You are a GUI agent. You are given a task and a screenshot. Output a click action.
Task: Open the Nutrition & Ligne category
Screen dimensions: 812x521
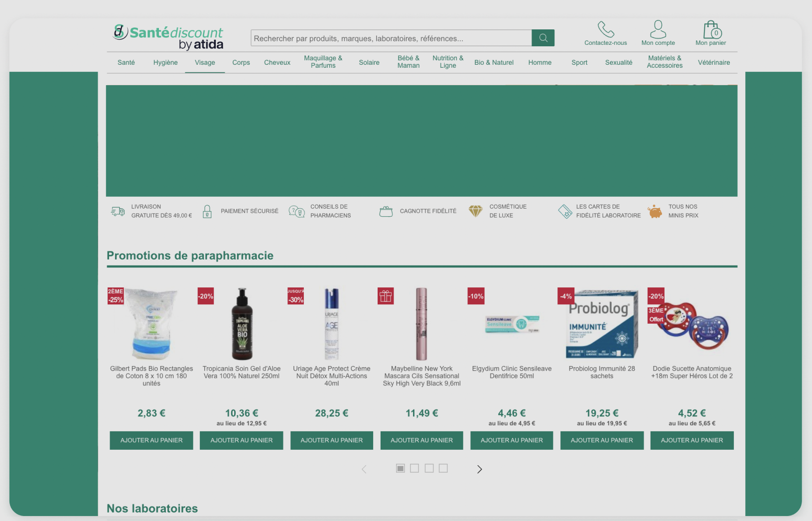pyautogui.click(x=448, y=62)
